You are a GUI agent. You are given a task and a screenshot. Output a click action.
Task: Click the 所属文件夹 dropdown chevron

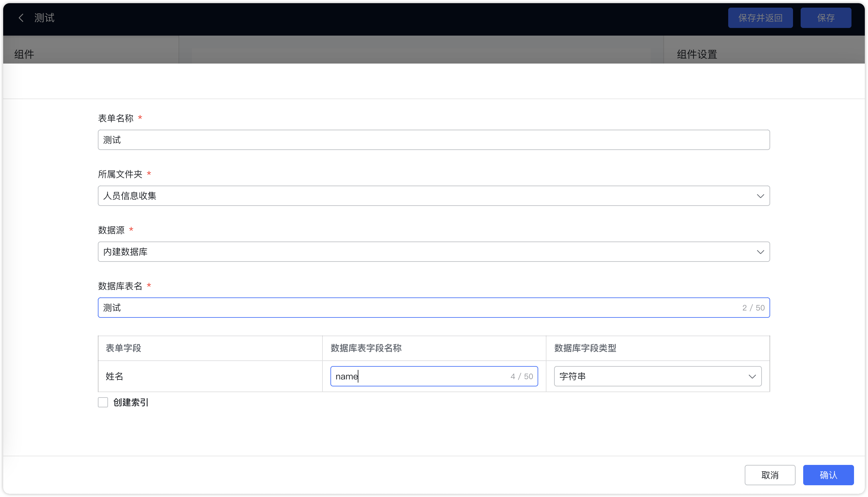[x=760, y=196]
